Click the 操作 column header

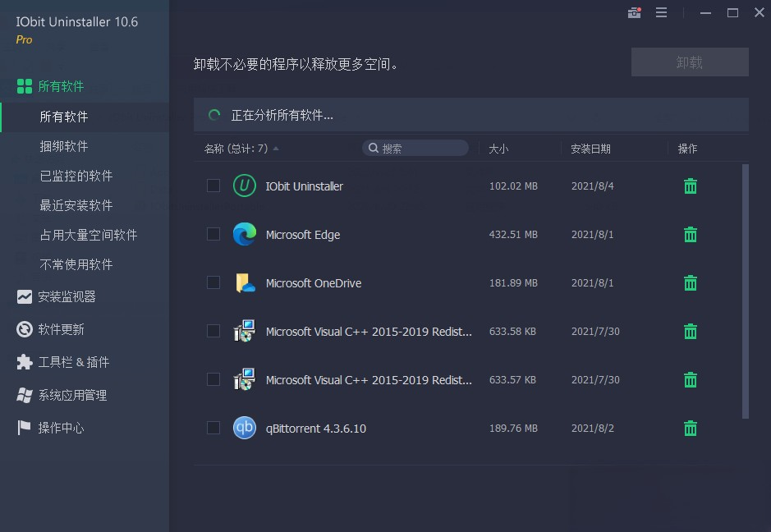pyautogui.click(x=687, y=149)
